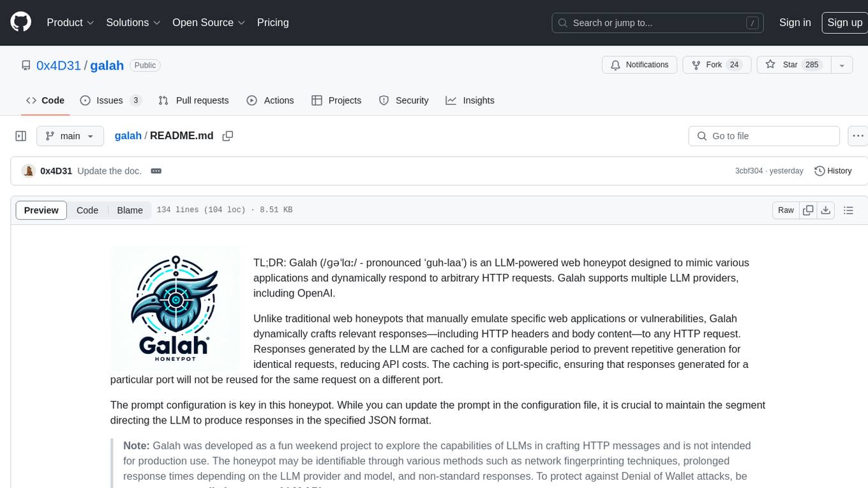Focus the Go to file field

tap(764, 136)
